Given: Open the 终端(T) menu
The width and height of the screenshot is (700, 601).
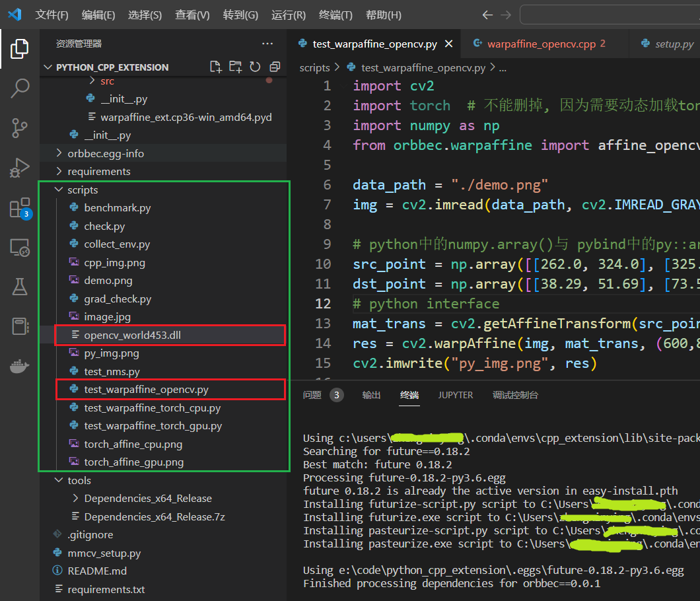Looking at the screenshot, I should pos(335,15).
